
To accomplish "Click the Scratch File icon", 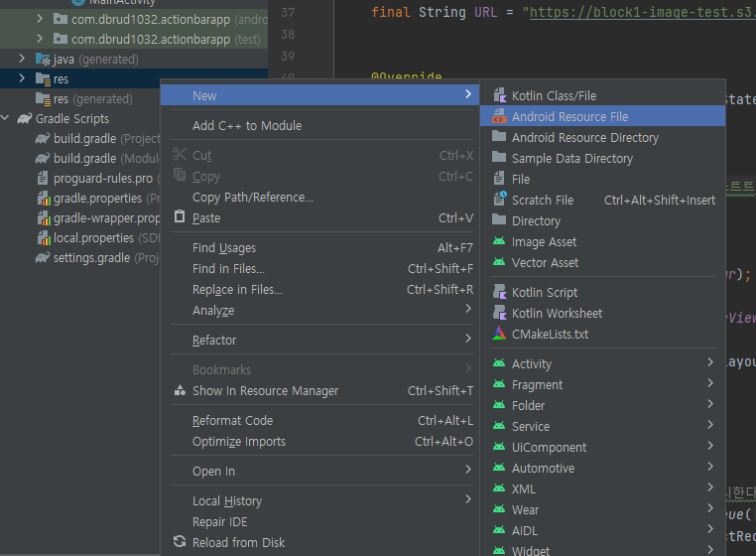I will point(499,199).
